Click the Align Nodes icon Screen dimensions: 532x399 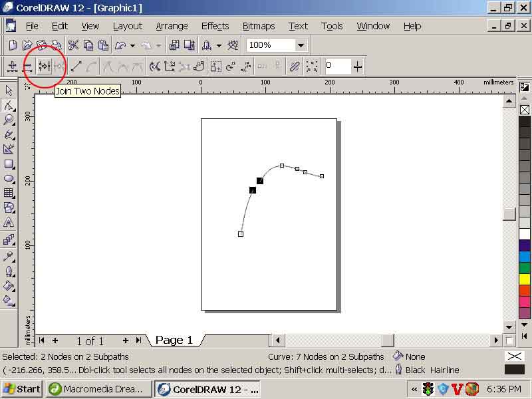[x=245, y=66]
